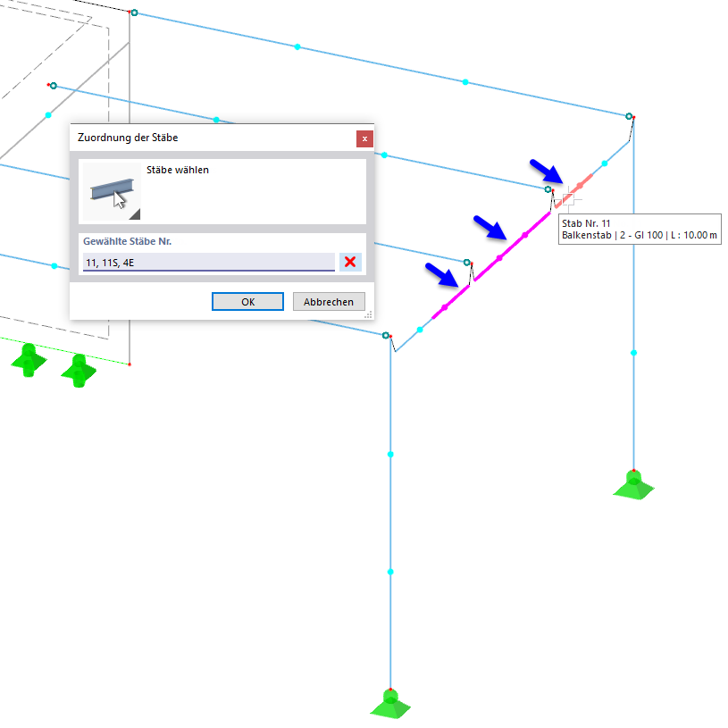Click the green support under the front column
The image size is (728, 728).
(x=390, y=704)
